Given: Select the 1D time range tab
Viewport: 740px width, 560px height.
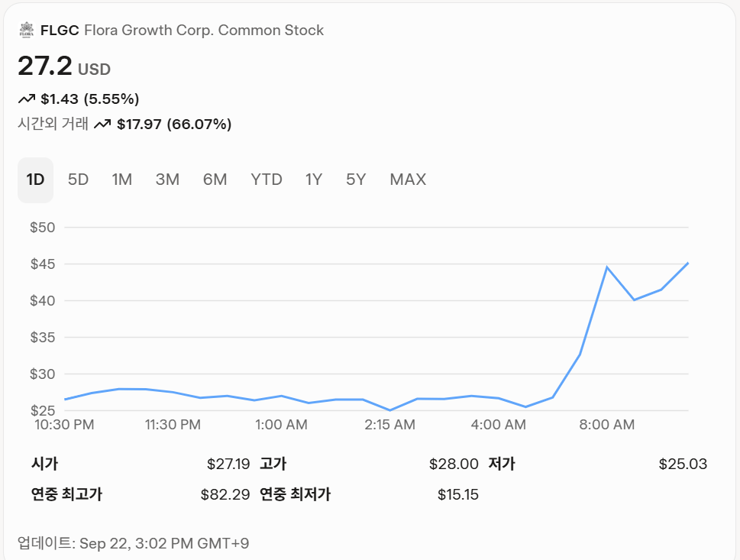Looking at the screenshot, I should click(35, 180).
